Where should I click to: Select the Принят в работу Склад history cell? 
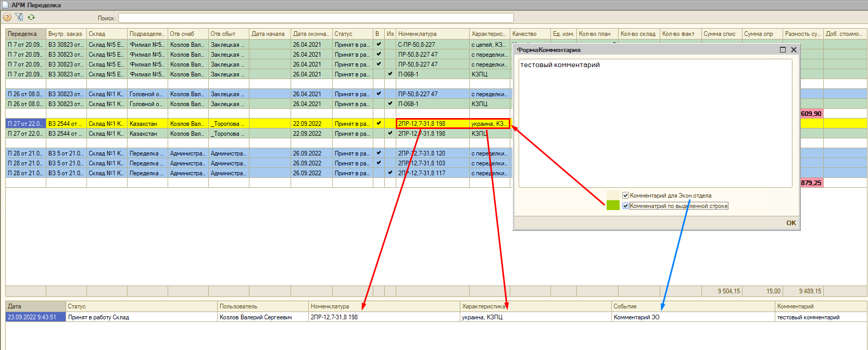coord(142,317)
